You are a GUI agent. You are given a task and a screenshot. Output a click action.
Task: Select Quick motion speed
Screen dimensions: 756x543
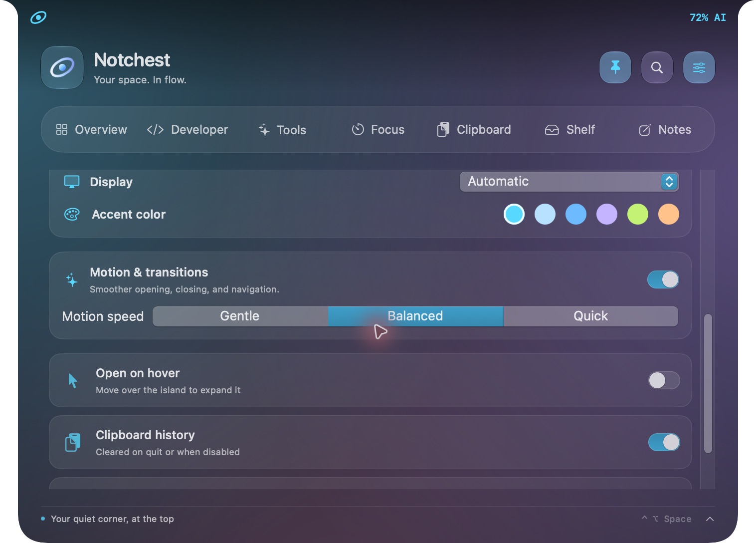coord(591,316)
